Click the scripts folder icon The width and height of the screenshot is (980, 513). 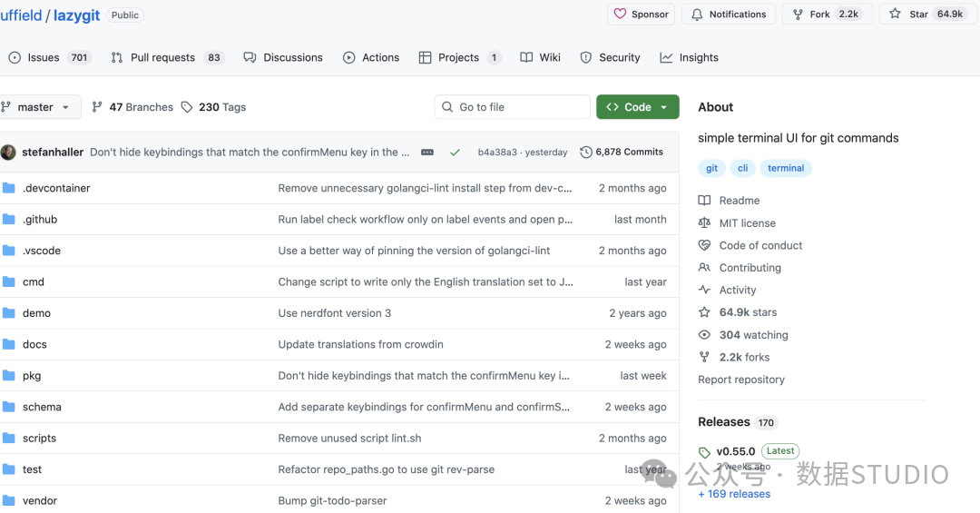coord(9,438)
